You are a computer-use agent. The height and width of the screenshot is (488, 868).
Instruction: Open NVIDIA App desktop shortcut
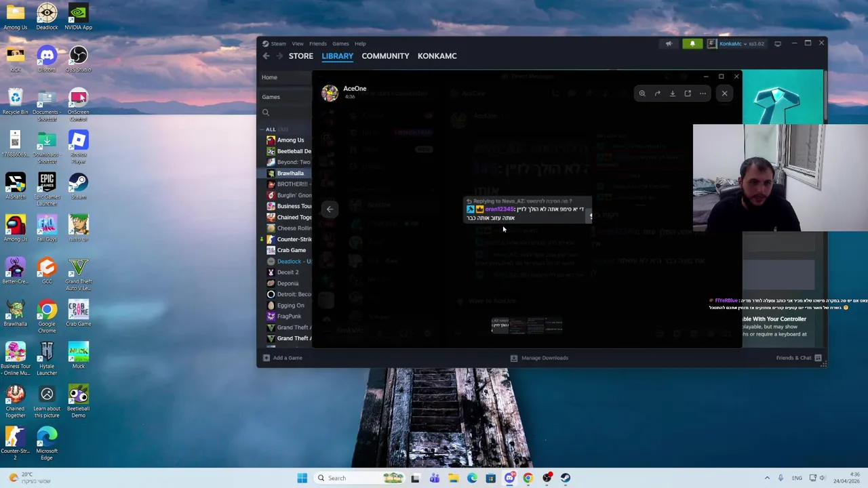click(x=78, y=17)
